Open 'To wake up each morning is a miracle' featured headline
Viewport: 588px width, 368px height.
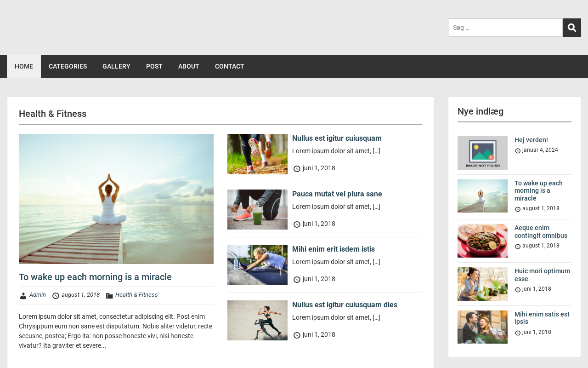[95, 277]
